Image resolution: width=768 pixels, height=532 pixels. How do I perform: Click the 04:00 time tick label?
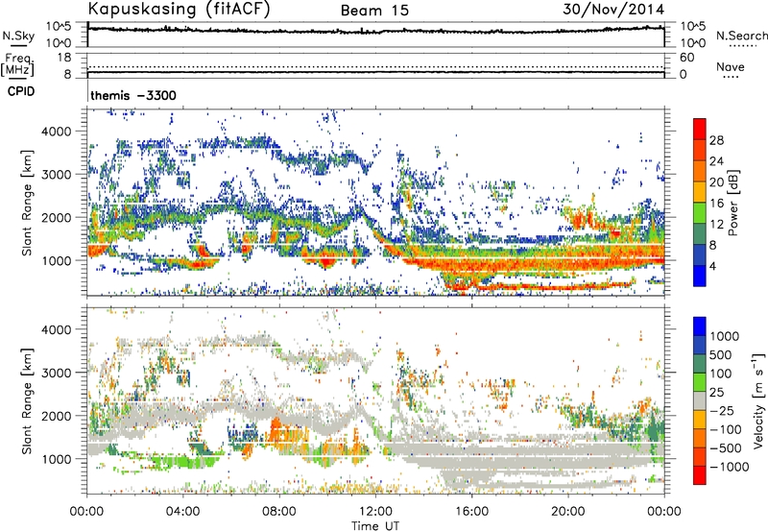tap(182, 512)
